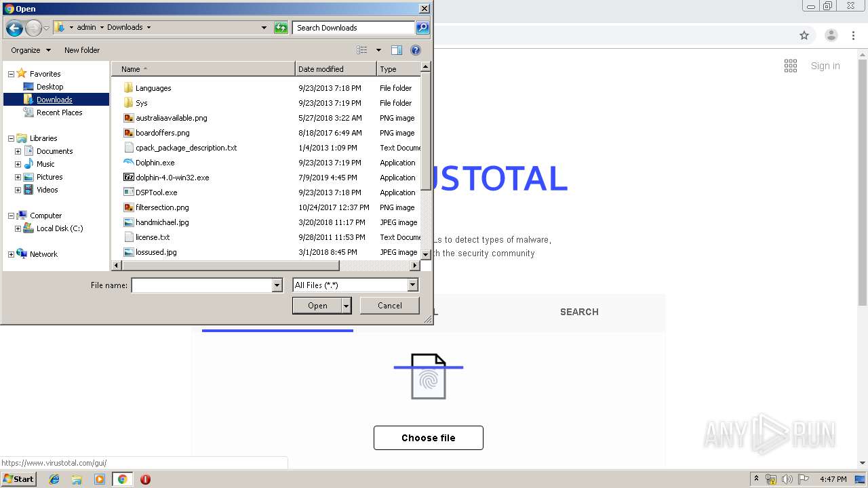Screen dimensions: 868x488
Task: Select file license.txt
Action: (153, 237)
